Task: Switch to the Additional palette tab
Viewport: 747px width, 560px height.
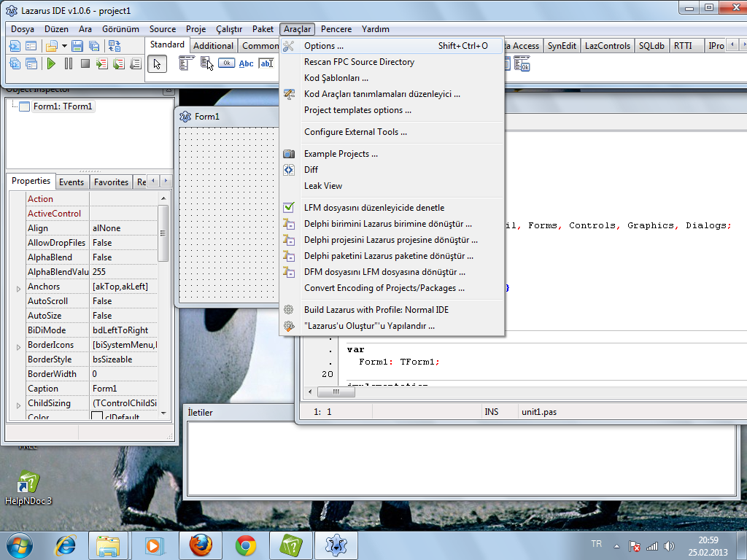Action: coord(213,46)
